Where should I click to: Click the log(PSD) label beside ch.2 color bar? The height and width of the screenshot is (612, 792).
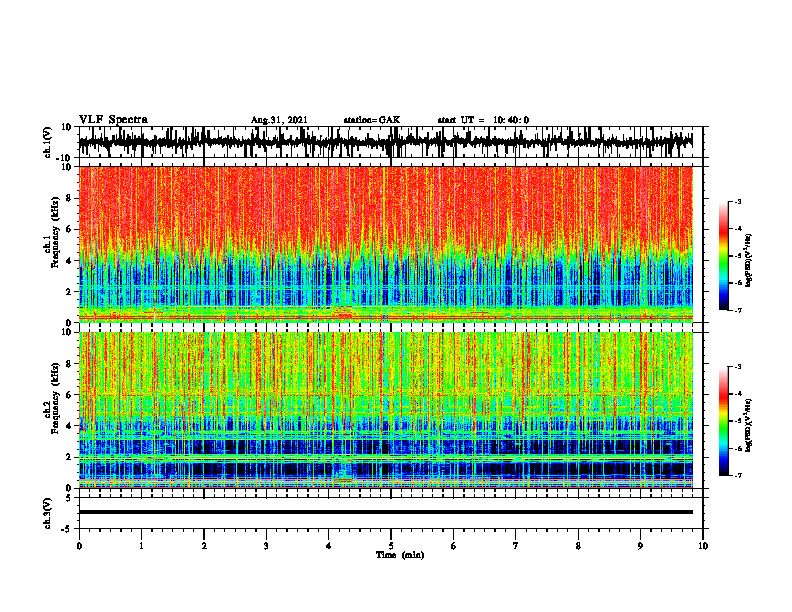(749, 425)
